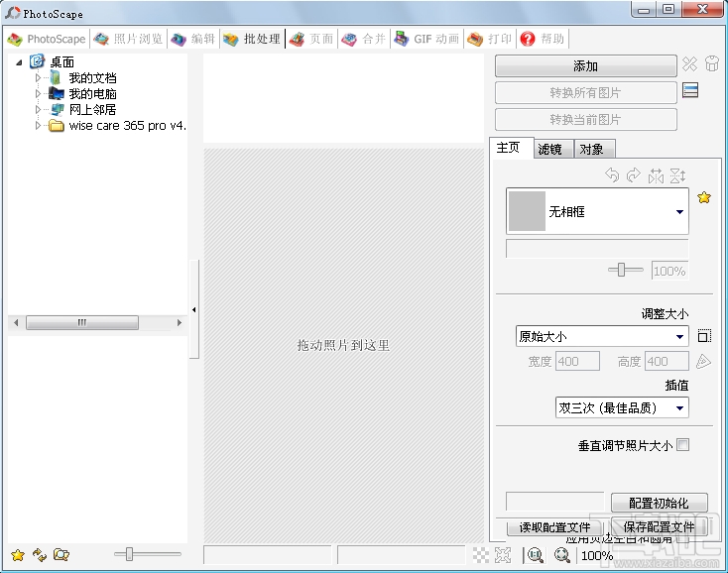Click the favorite frame star icon
The image size is (728, 573).
click(704, 197)
